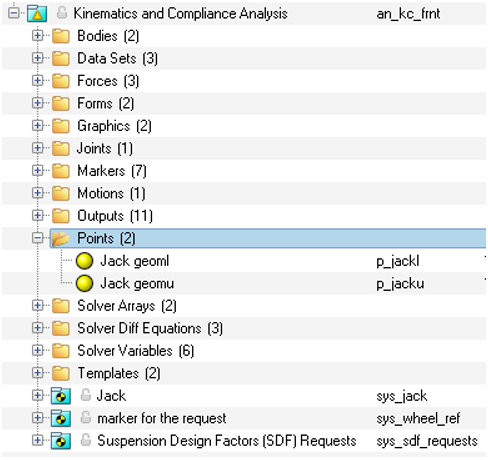488x460 pixels.
Task: Click the Kinematics and Compliance Analysis warning icon
Action: 37,13
